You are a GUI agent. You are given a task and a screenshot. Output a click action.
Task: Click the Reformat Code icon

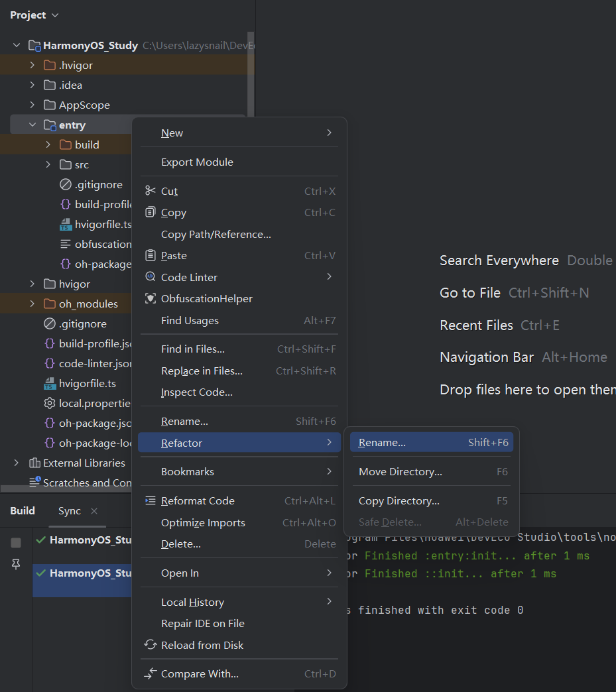click(x=151, y=500)
